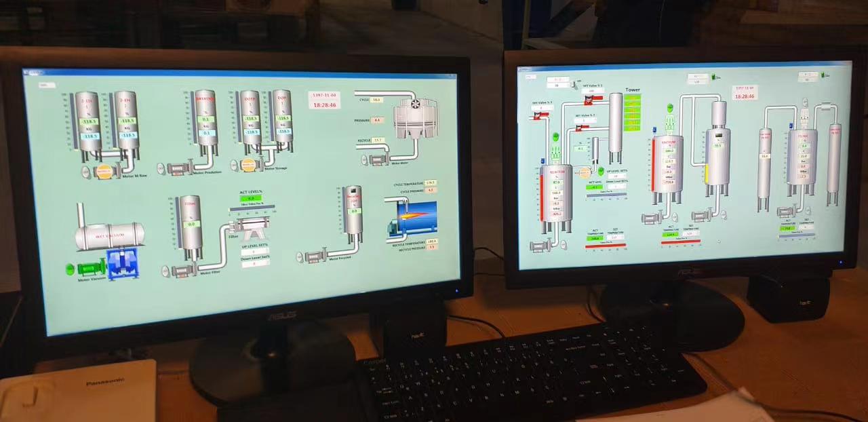This screenshot has height=422, width=868.
Task: Click the Tower column on right monitor
Action: (615, 129)
